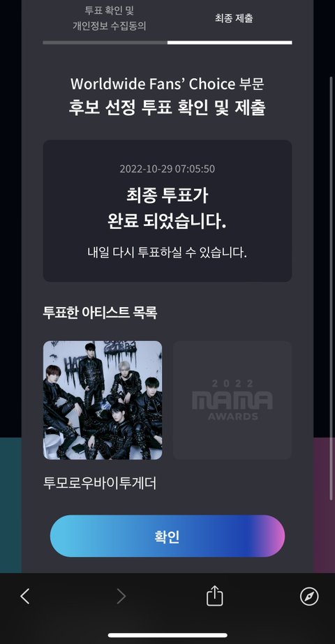Click the 확인 confirm button
The width and height of the screenshot is (335, 644).
pos(167,536)
